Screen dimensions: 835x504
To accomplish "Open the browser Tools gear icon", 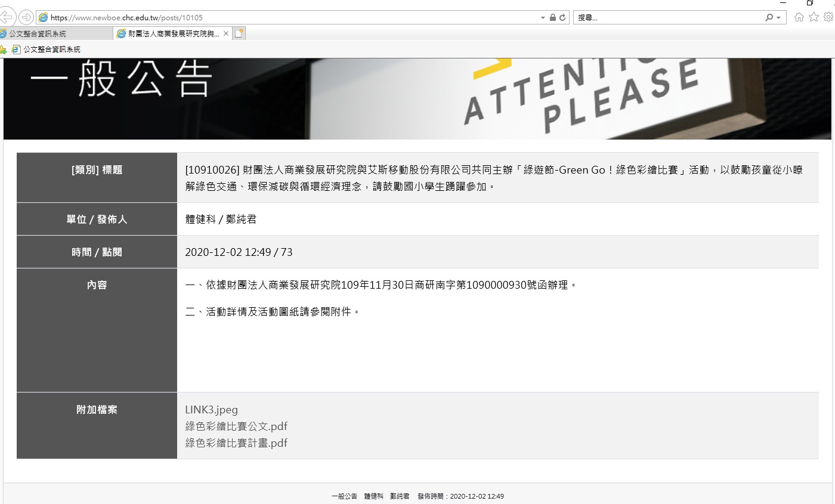I will click(828, 17).
